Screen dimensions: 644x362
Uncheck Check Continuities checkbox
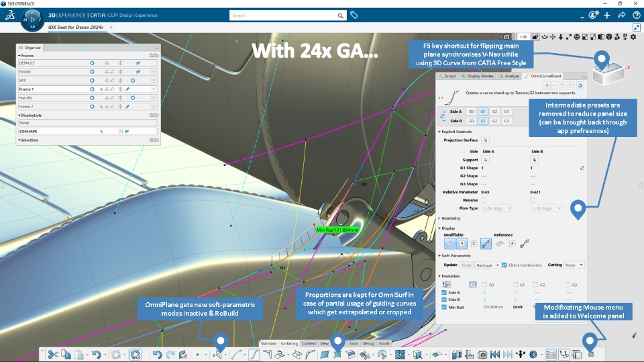click(x=504, y=265)
